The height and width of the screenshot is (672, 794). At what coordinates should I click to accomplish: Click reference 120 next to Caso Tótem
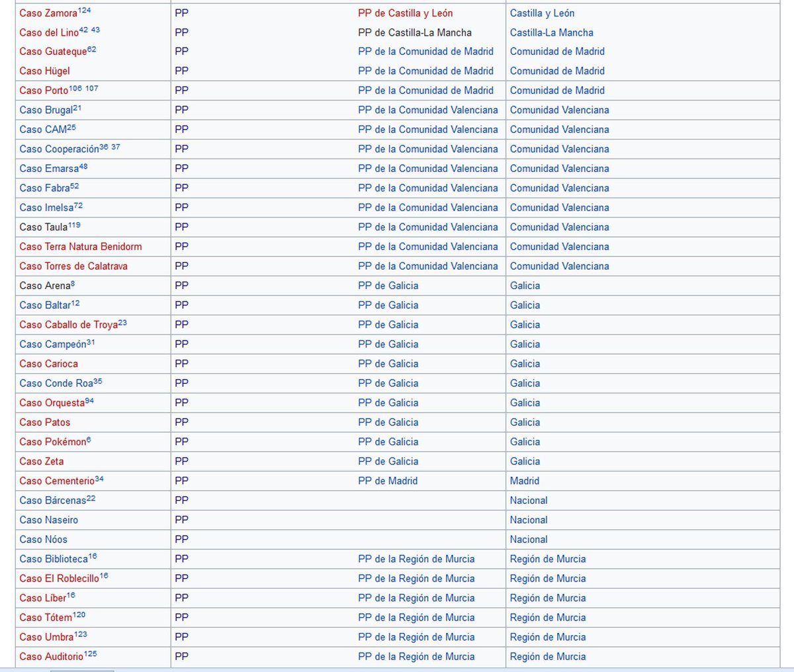point(79,615)
